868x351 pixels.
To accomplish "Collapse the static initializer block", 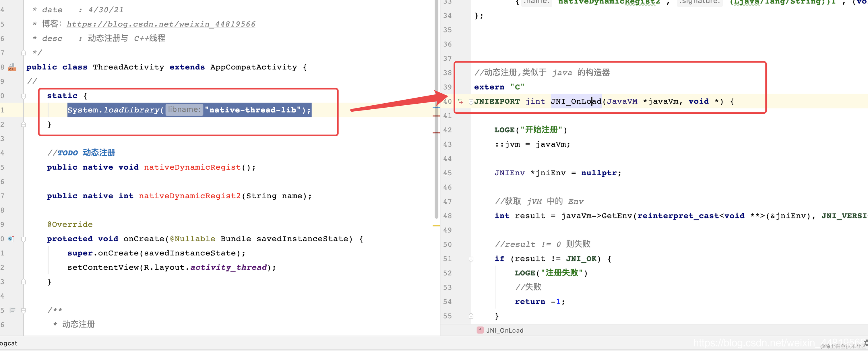I will coord(24,96).
